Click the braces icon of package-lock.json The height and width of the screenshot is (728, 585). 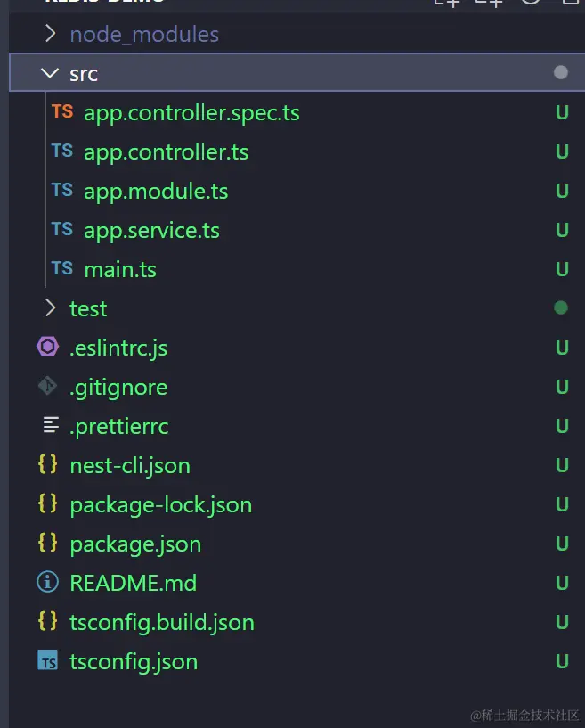tap(47, 504)
